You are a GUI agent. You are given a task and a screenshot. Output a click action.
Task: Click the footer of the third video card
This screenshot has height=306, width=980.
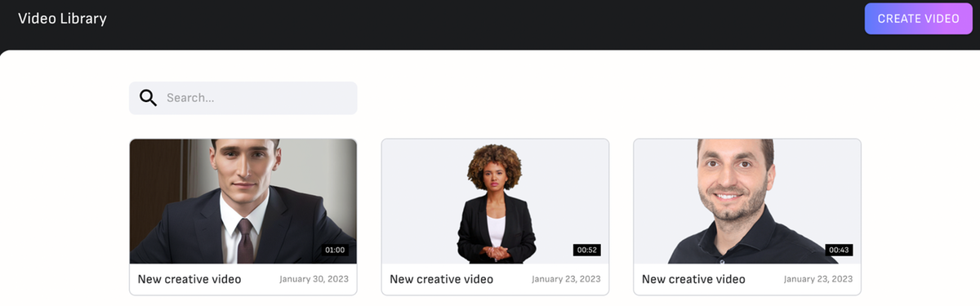click(x=747, y=279)
